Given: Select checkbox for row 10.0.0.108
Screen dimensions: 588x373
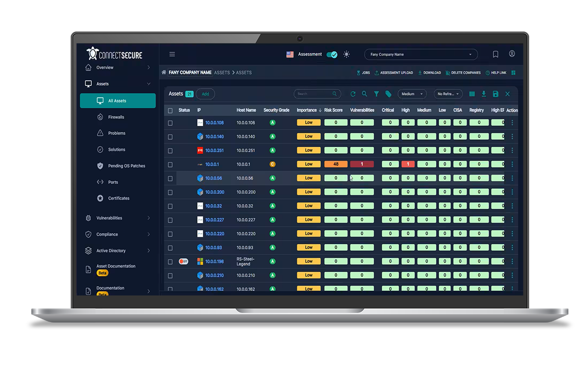Looking at the screenshot, I should [x=171, y=123].
